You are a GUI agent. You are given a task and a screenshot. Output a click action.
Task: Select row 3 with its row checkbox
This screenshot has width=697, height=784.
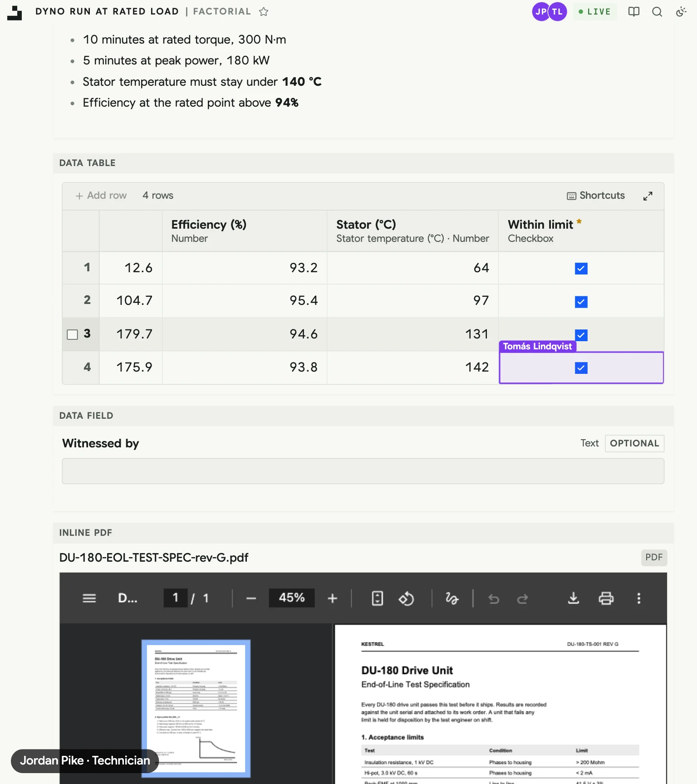coord(73,334)
